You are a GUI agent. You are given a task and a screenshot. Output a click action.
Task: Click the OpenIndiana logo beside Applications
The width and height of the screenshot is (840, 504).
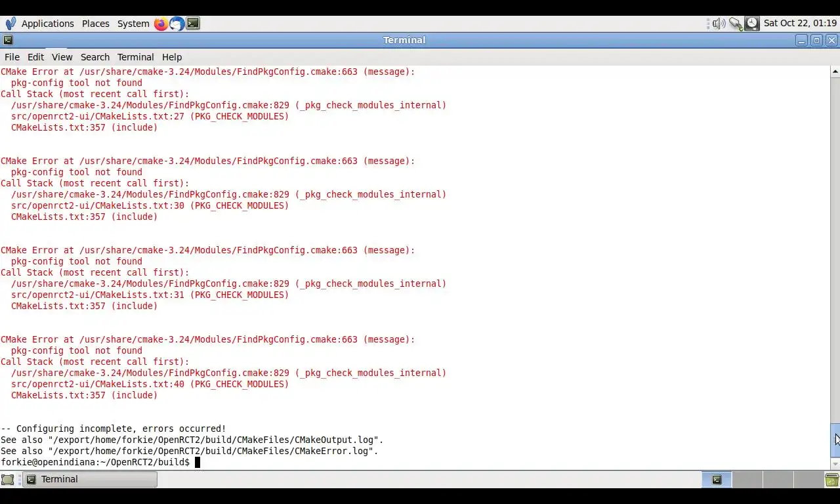click(10, 24)
